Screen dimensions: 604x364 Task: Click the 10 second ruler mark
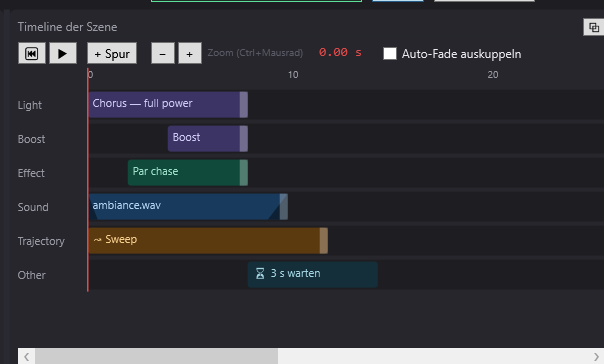coord(293,75)
